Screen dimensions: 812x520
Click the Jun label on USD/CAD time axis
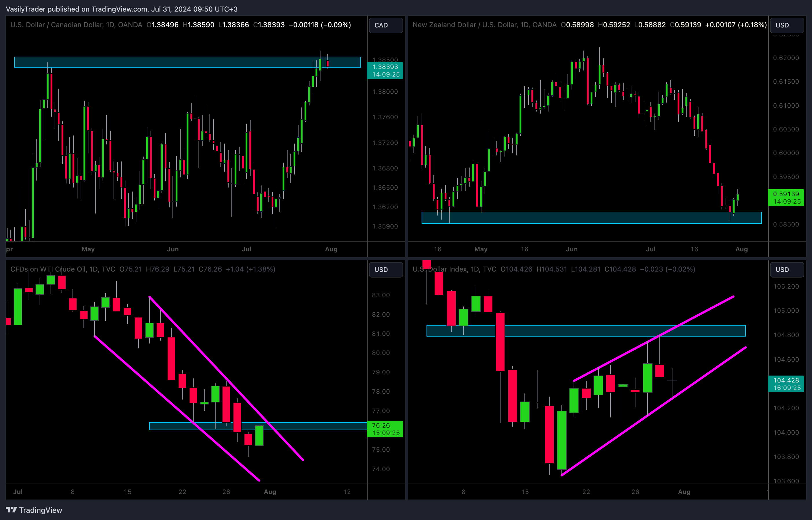click(173, 249)
